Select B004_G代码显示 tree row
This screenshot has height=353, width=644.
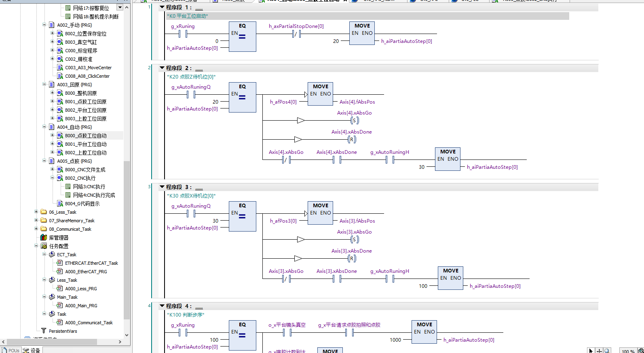tap(82, 204)
